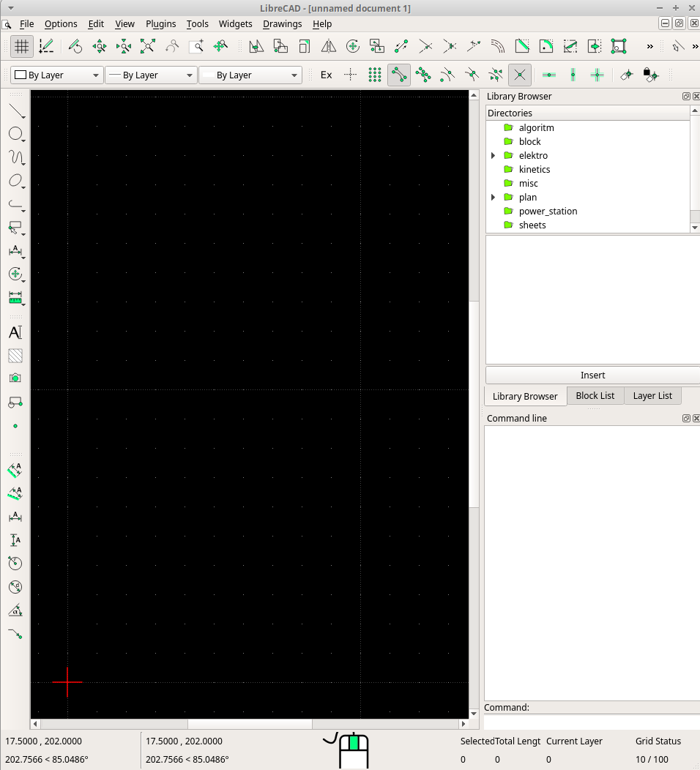The image size is (700, 770).
Task: Select the Mirror modify tool
Action: point(329,46)
